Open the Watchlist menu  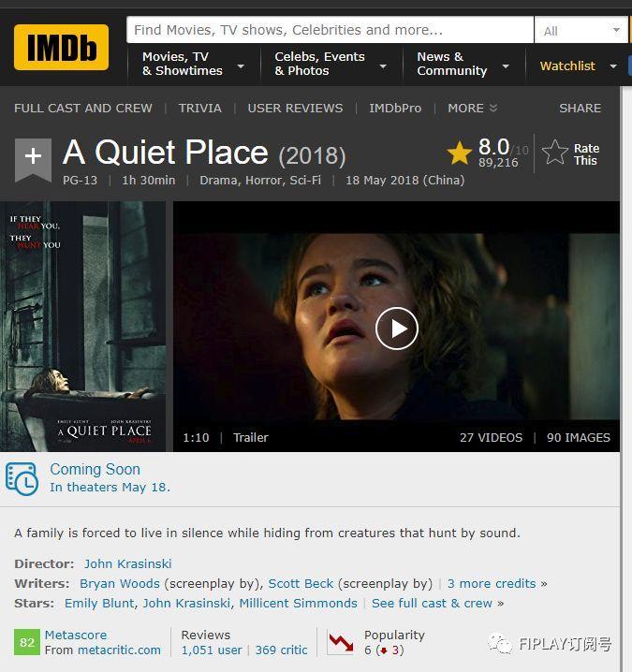578,66
